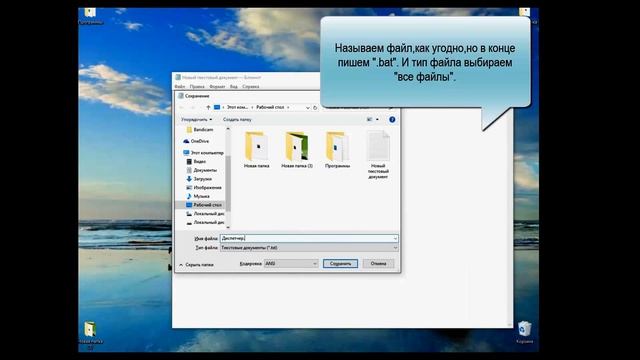640x360 pixels.
Task: Select the Новый текстовый документ file
Action: [378, 155]
